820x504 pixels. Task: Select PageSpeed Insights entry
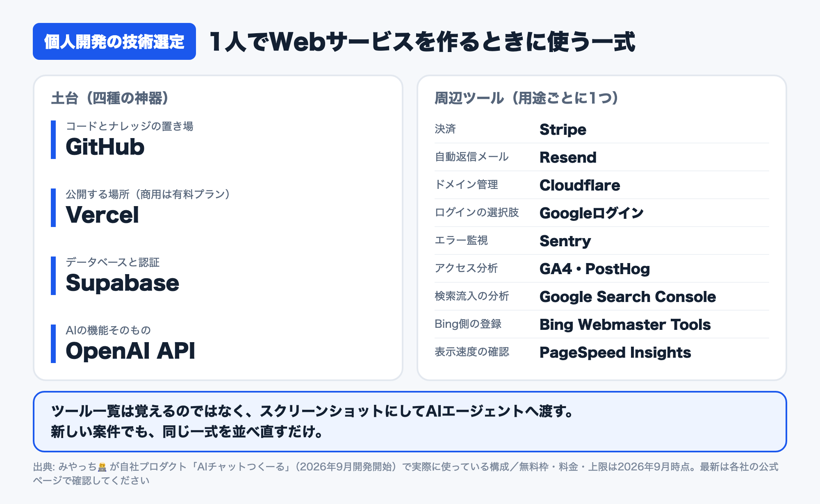click(x=615, y=352)
